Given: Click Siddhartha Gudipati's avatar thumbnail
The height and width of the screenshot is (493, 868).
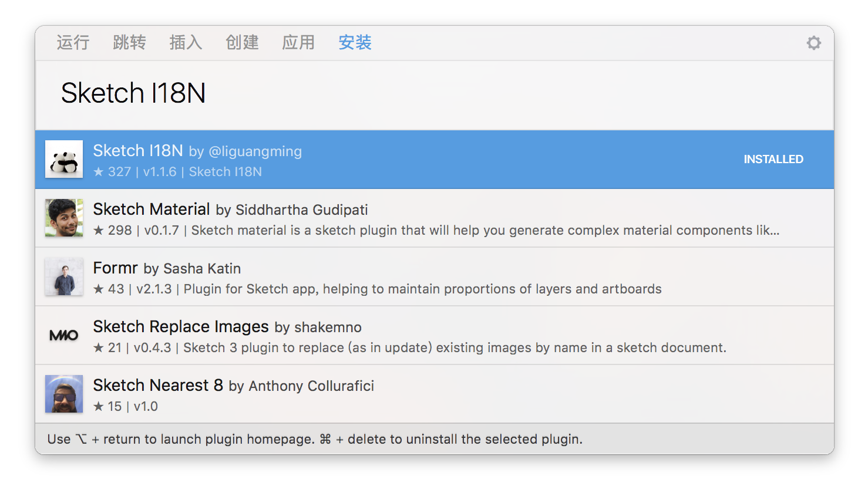Looking at the screenshot, I should pos(64,218).
